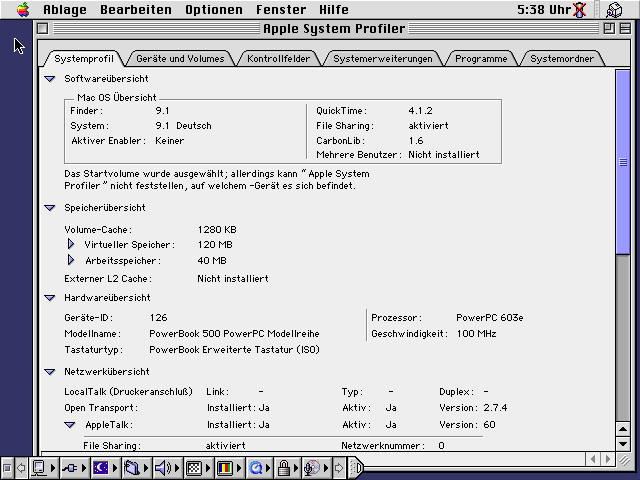Viewport: 640px width, 480px height.
Task: Click the Open Transport version 2.7.4
Action: [495, 408]
